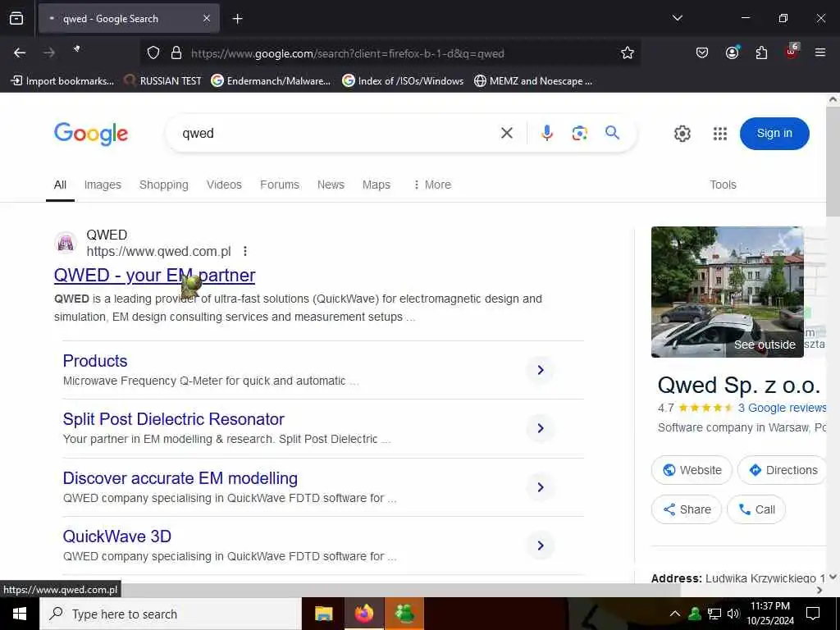This screenshot has height=630, width=840.
Task: Click the Website button
Action: (692, 470)
